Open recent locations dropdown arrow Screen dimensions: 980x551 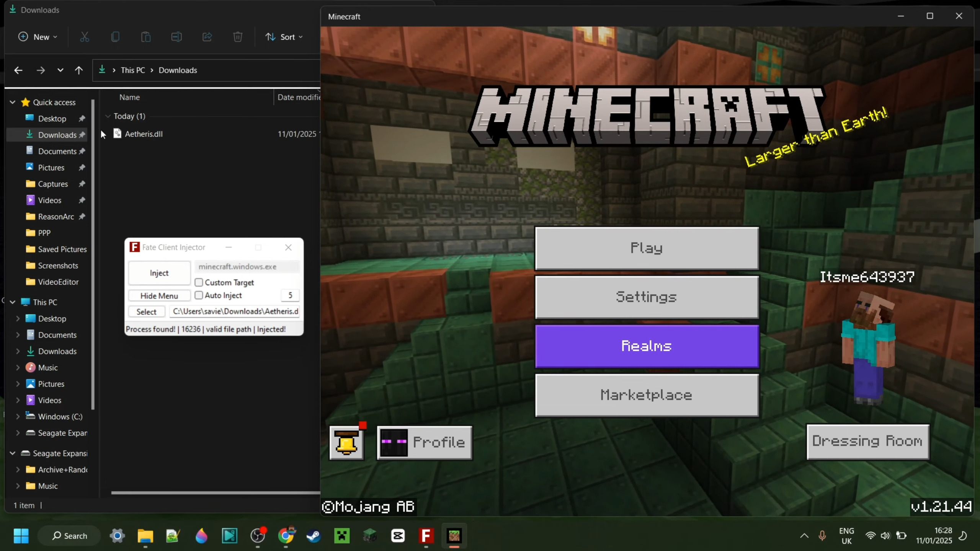60,70
